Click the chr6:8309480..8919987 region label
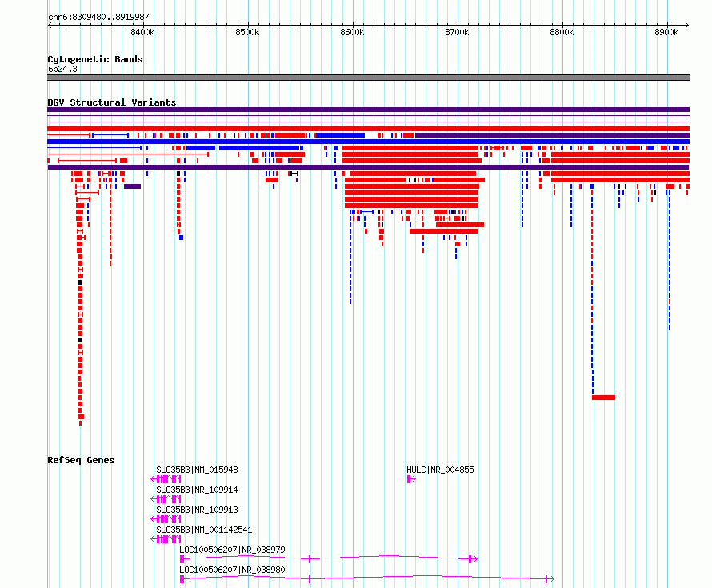Image resolution: width=712 pixels, height=588 pixels. 98,17
